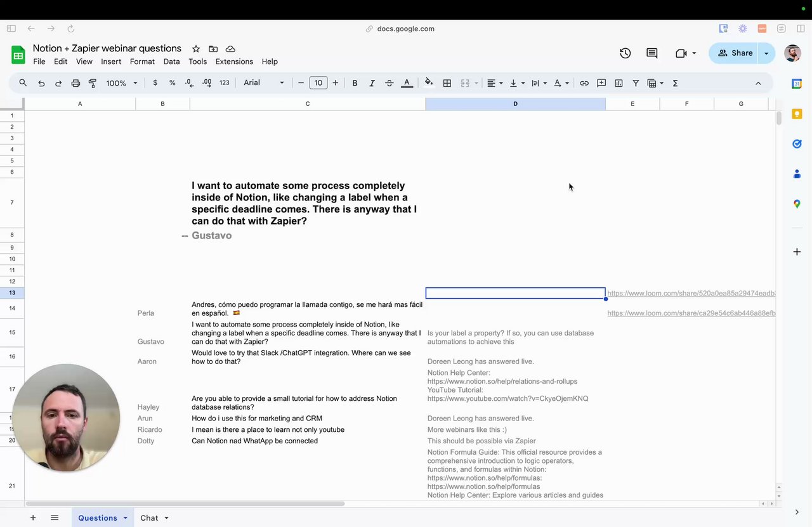The width and height of the screenshot is (812, 527).
Task: Open the table views dropdown
Action: [x=655, y=83]
